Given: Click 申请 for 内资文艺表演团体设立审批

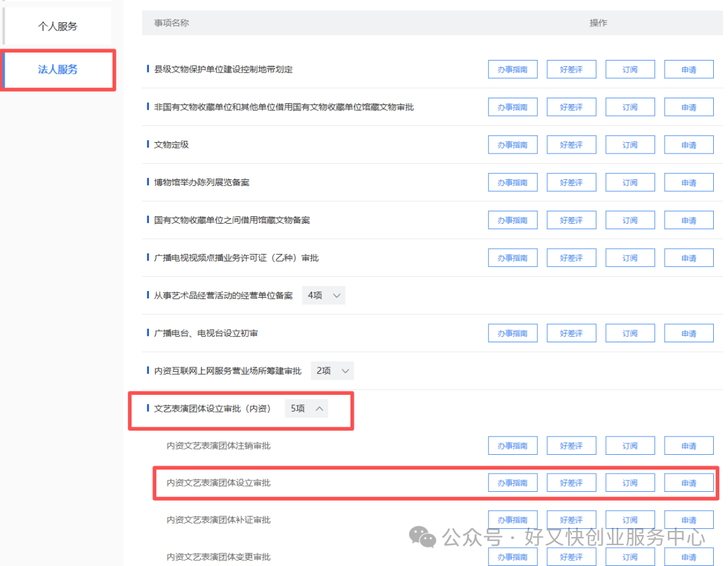Looking at the screenshot, I should point(689,482).
